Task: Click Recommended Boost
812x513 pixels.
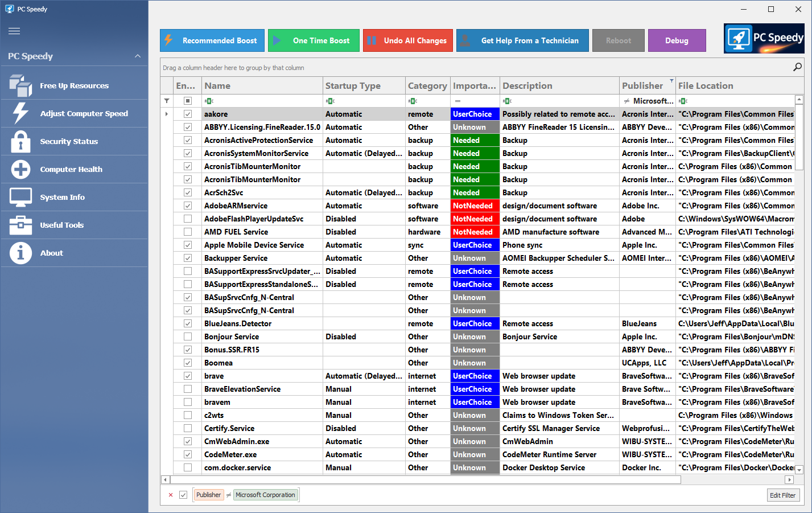Action: [212, 40]
